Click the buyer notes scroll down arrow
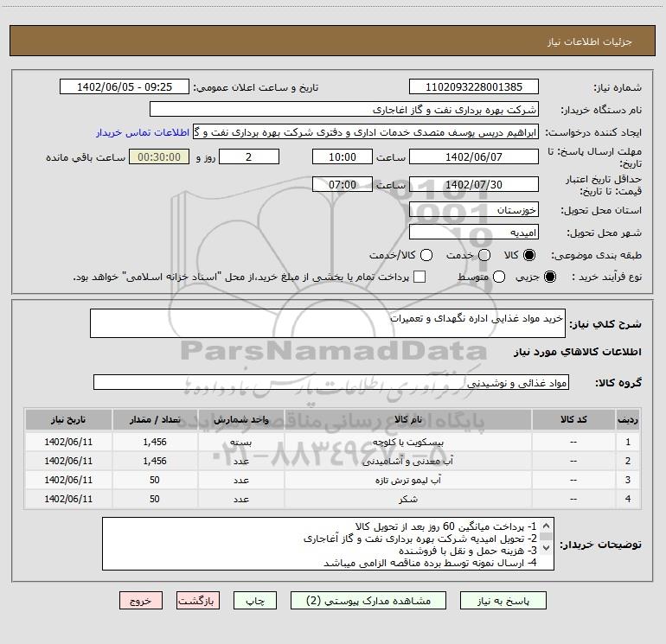Viewport: 666px width, 644px height. coord(547,548)
